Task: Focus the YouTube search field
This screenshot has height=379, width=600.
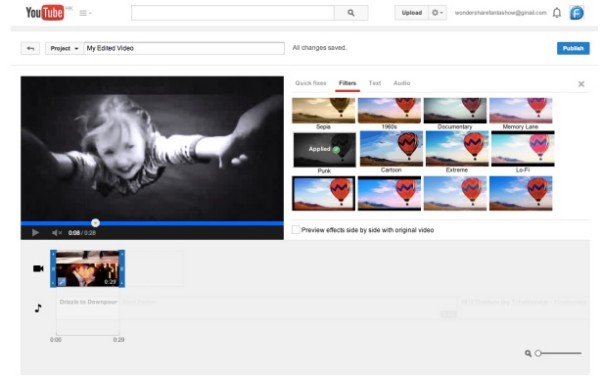Action: click(233, 13)
